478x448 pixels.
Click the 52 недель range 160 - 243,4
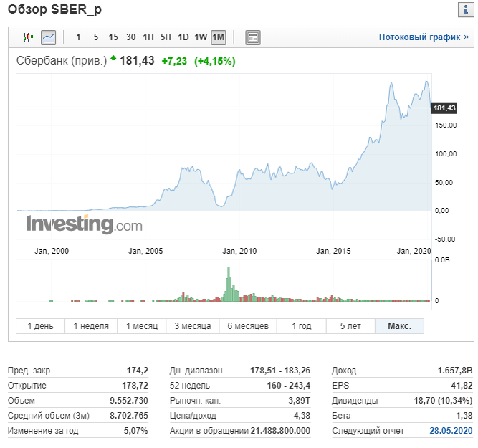coord(288,386)
